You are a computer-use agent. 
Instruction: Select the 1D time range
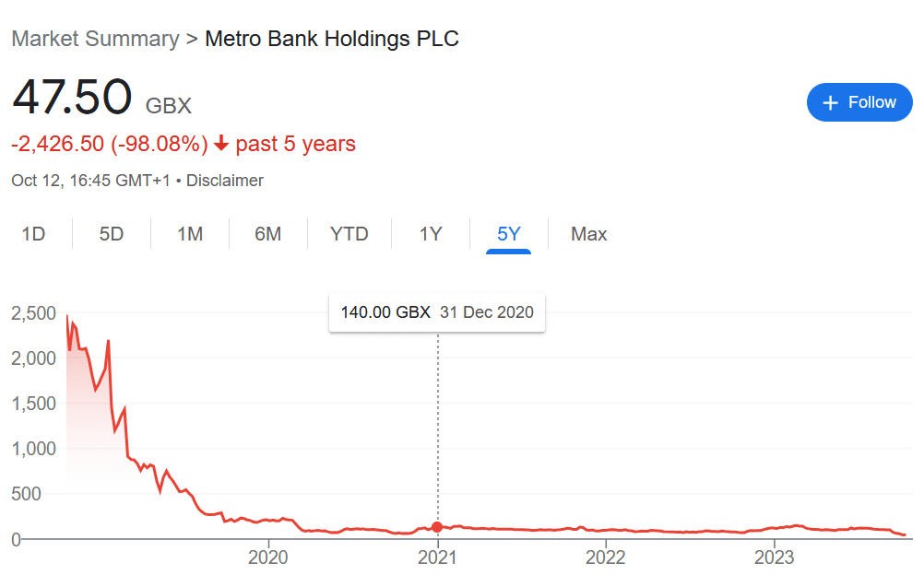(x=34, y=234)
